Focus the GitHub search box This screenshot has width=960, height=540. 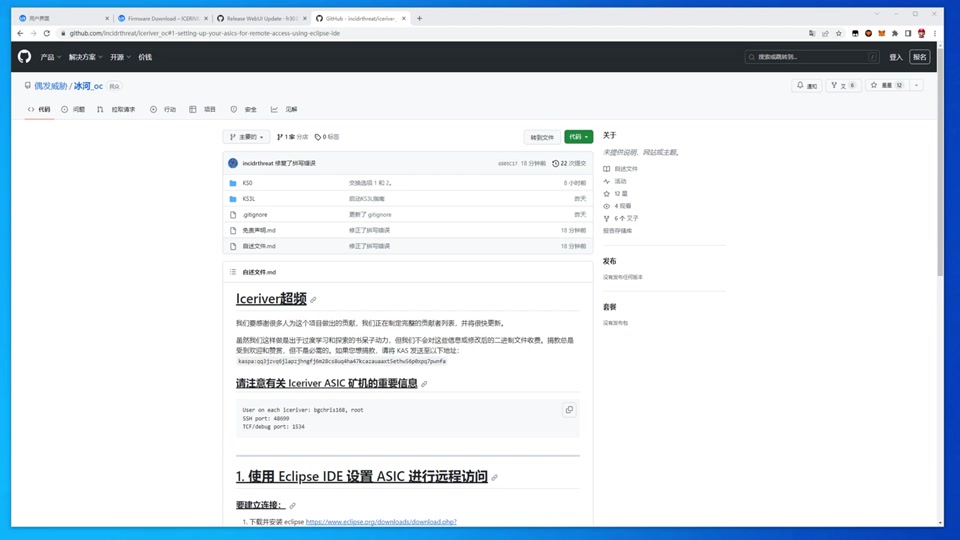(812, 57)
